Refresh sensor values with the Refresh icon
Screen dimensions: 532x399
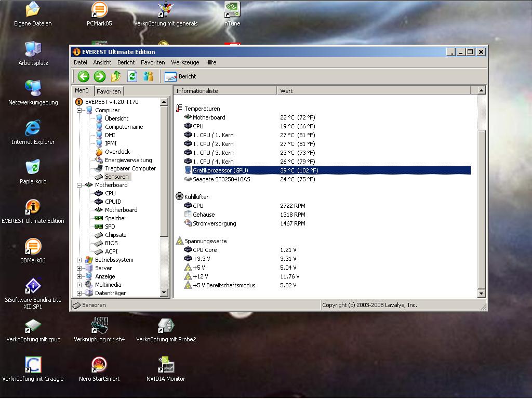tap(132, 76)
